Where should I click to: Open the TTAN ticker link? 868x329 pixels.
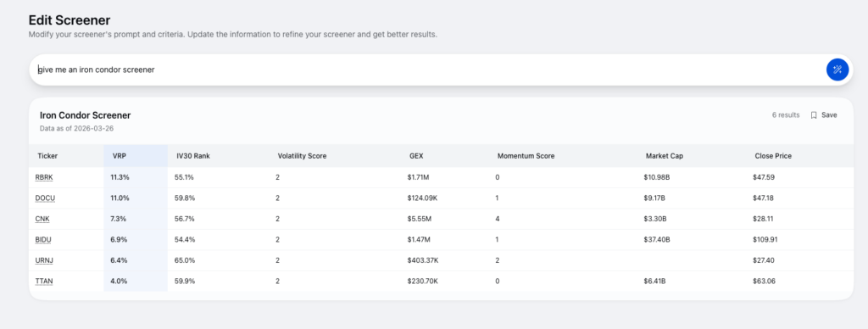point(44,282)
